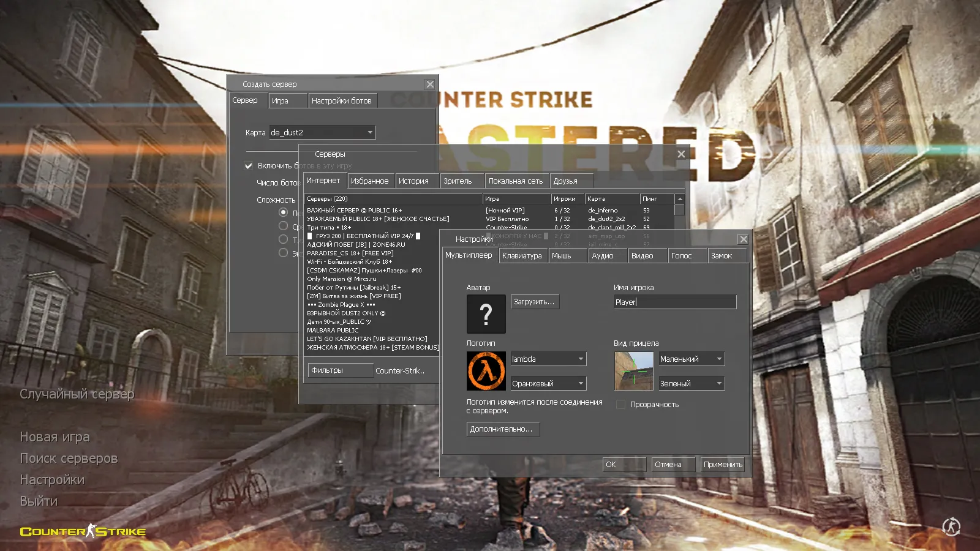Toggle the Включить ботов checkbox

point(249,165)
